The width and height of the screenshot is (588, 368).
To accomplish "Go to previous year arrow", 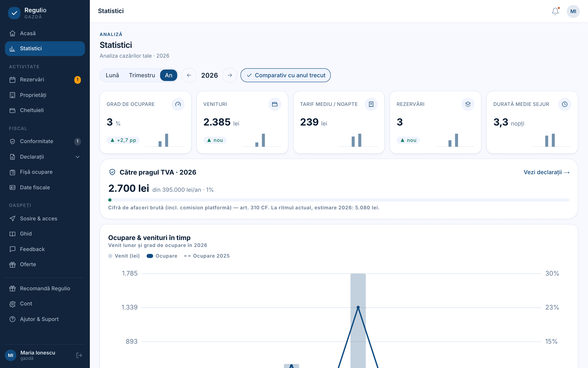I will (x=189, y=75).
